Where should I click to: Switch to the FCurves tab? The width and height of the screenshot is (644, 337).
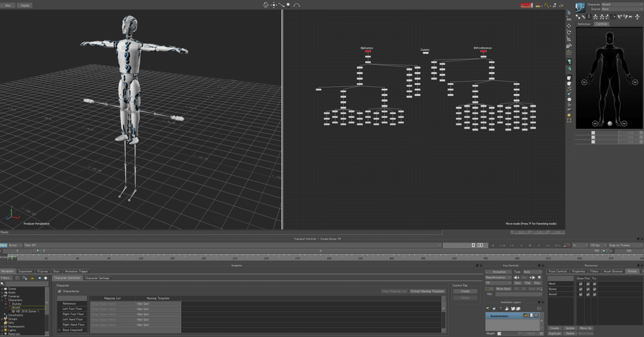pyautogui.click(x=43, y=271)
